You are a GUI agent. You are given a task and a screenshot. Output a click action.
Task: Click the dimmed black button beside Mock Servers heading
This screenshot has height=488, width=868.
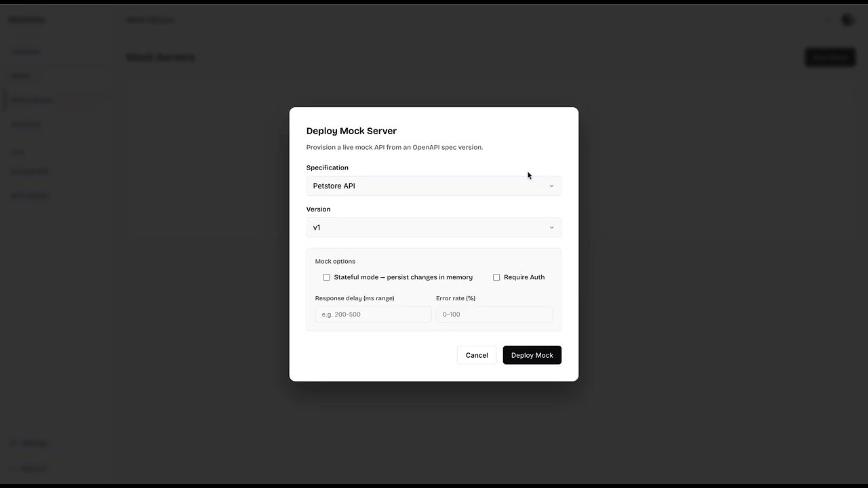pyautogui.click(x=830, y=57)
